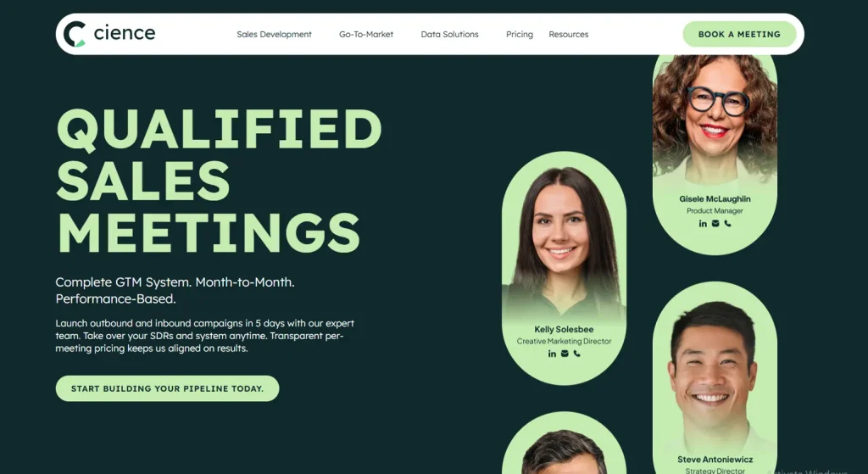Click Start Building Your Pipeline Today button
The image size is (868, 474).
[167, 388]
